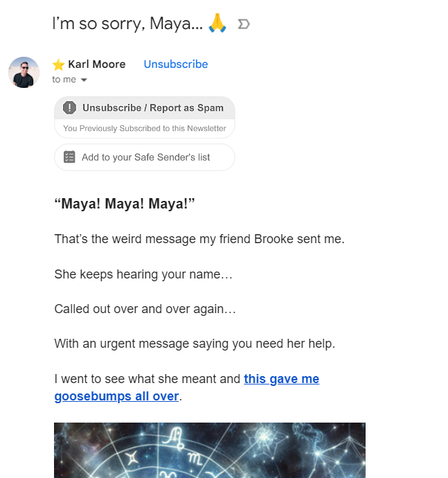Click the yellow star beside Karl Moore
The height and width of the screenshot is (478, 448).
pos(58,64)
